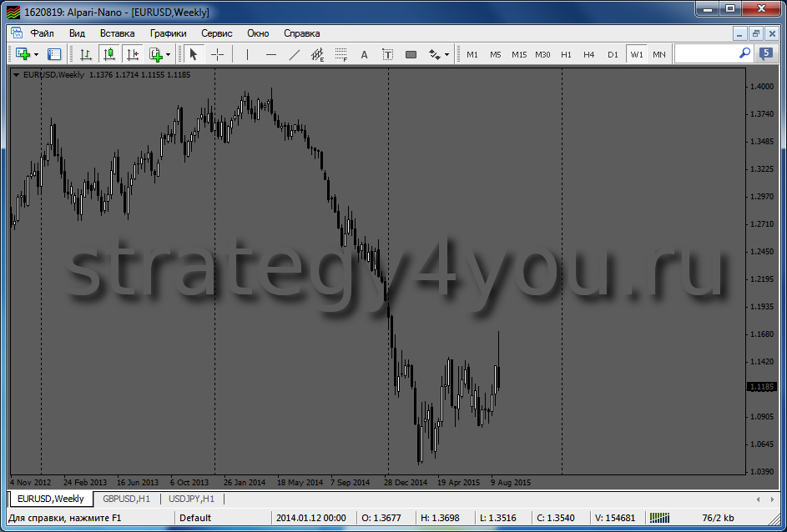787x532 pixels.
Task: Pick the vertical line drawing tool
Action: [x=247, y=54]
